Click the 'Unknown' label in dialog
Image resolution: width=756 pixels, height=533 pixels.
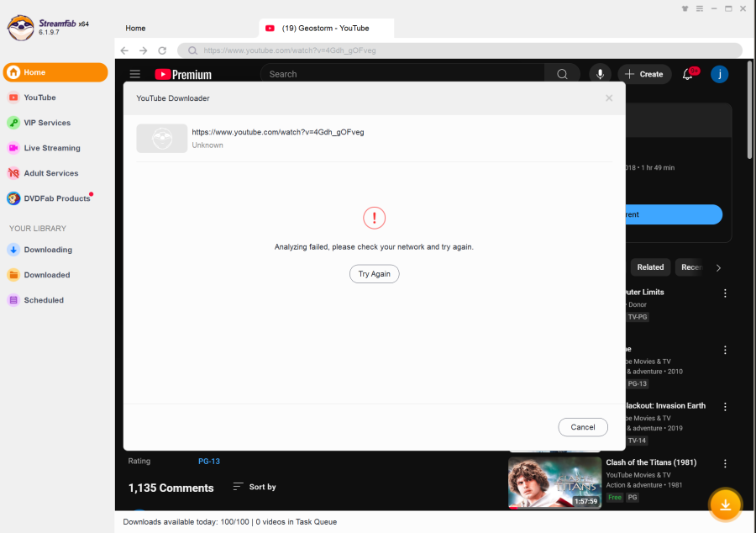[x=207, y=145]
